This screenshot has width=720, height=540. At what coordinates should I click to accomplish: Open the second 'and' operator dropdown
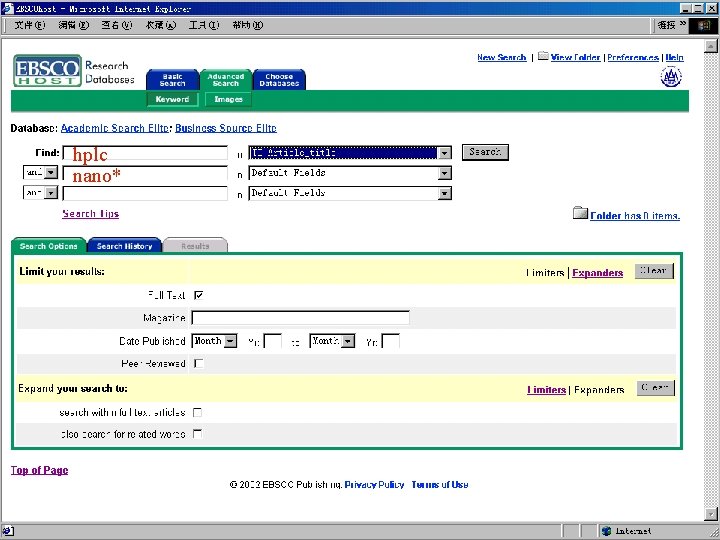click(x=51, y=192)
